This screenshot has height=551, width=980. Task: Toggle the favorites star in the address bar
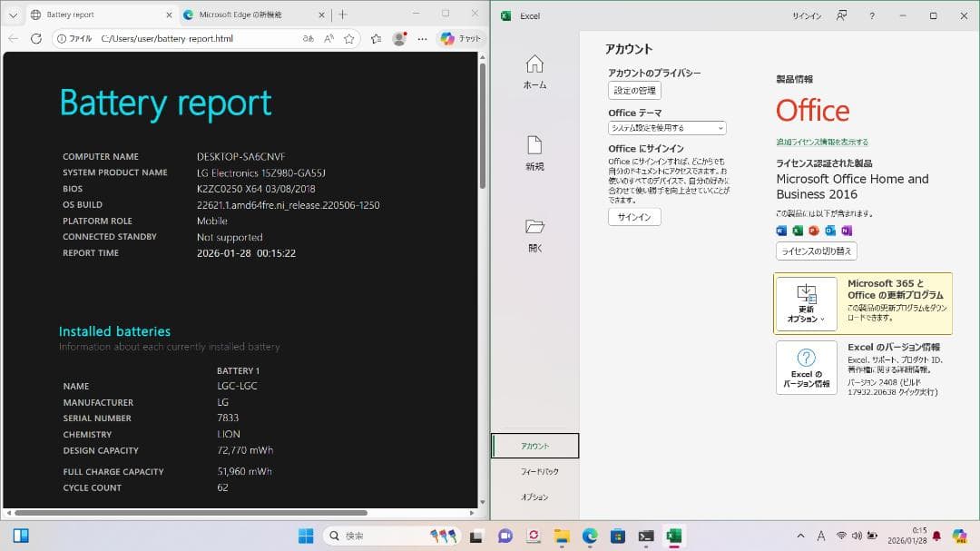348,39
